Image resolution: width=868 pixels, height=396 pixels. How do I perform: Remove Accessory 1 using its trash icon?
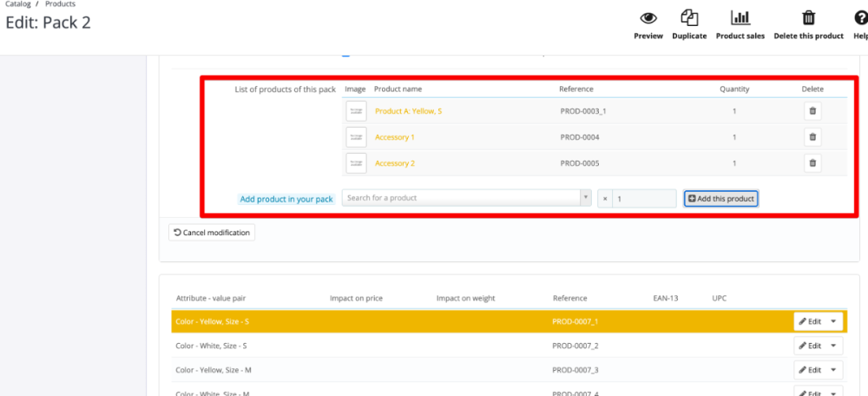[x=812, y=137]
